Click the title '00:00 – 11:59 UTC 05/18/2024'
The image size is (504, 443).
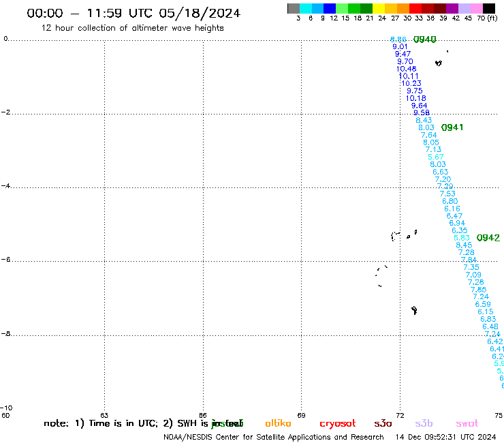[x=133, y=13]
